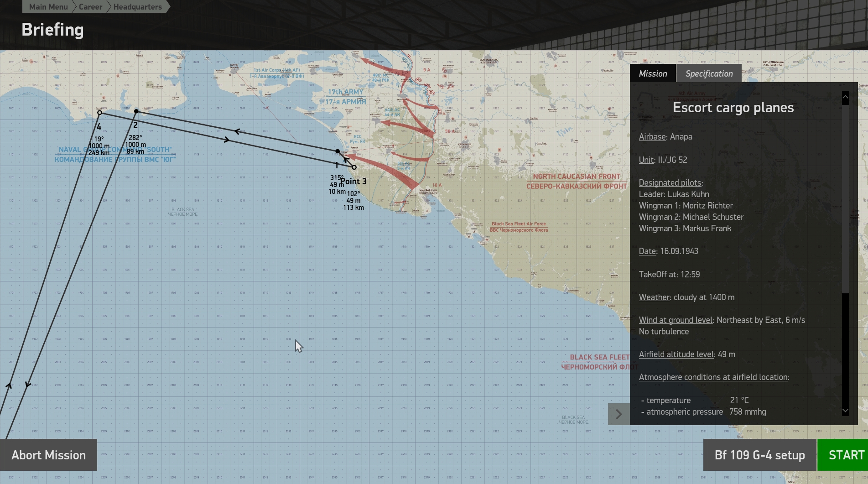Click the Point 3 map label

tap(353, 182)
